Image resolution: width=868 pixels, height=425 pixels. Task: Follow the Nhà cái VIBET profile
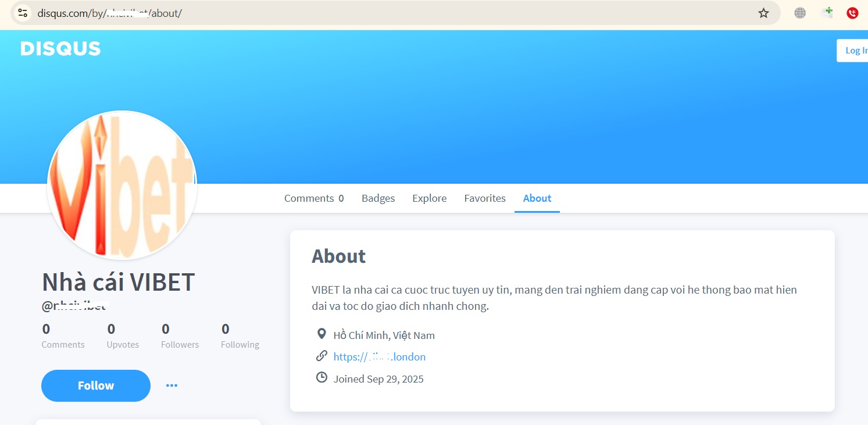pos(96,385)
